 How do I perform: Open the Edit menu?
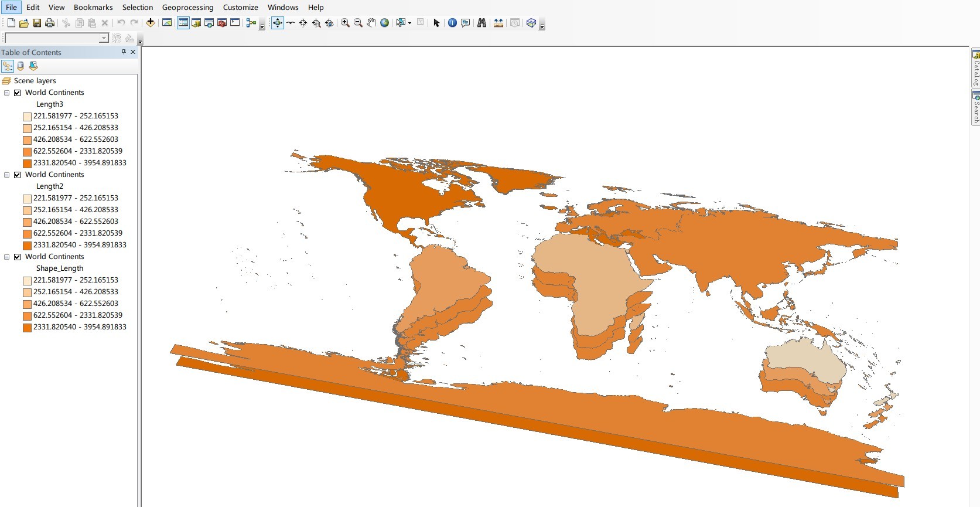pyautogui.click(x=33, y=7)
